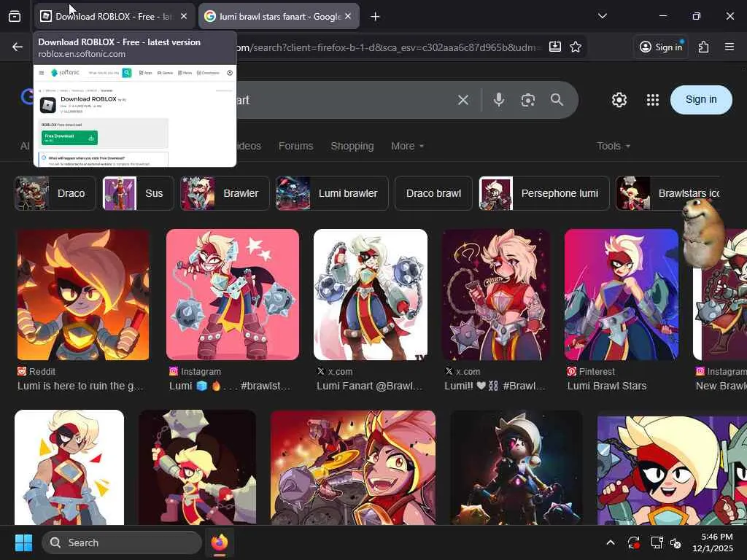
Task: Submit search with the magnifier icon
Action: [x=557, y=100]
